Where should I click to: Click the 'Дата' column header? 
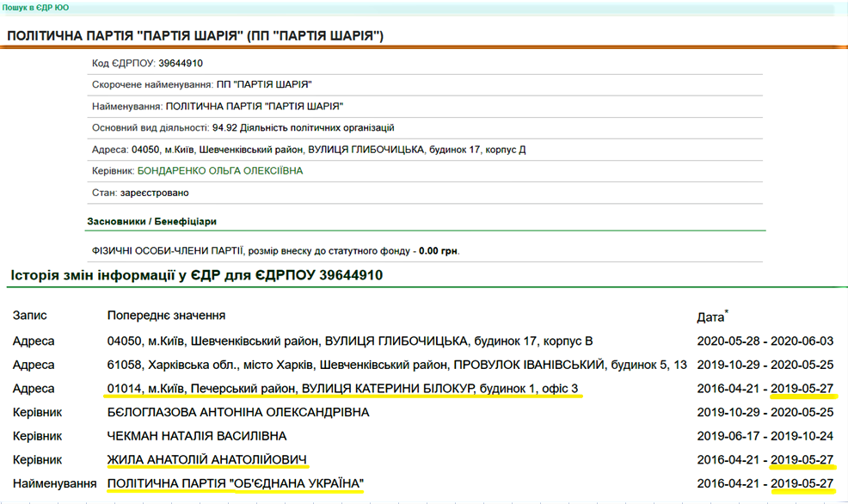(712, 317)
